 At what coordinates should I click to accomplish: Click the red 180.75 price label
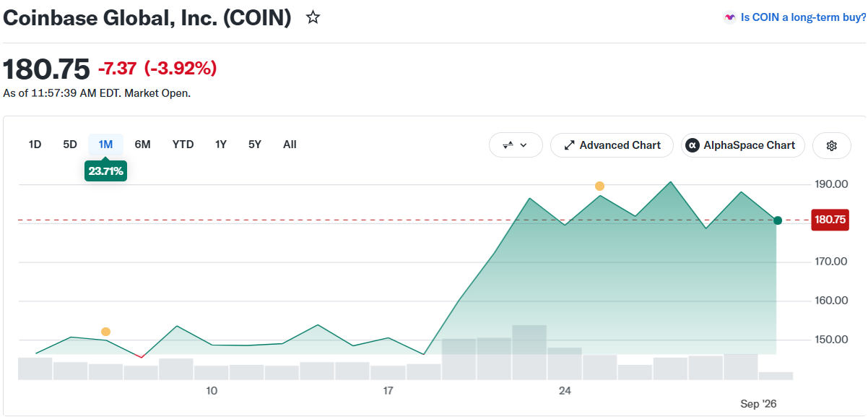(x=830, y=220)
